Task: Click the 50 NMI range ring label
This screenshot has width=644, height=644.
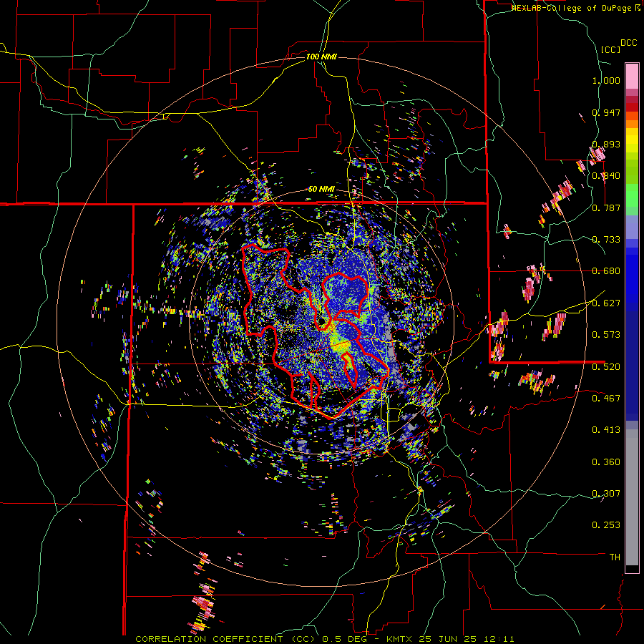Action: pos(321,189)
